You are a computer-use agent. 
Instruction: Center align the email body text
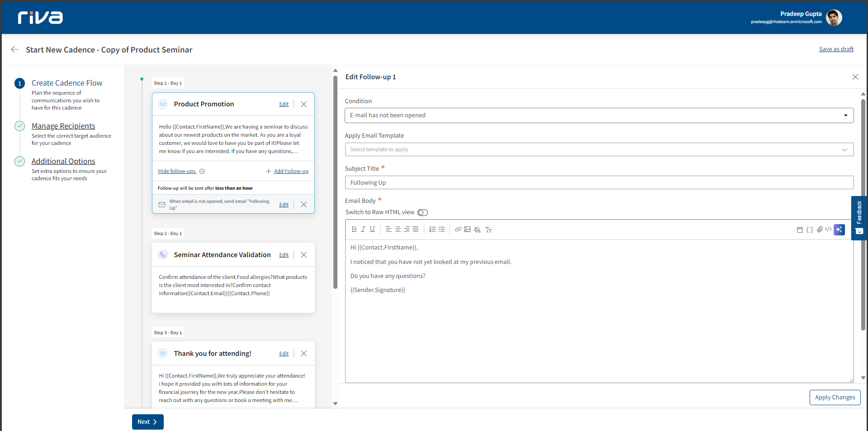(x=398, y=230)
